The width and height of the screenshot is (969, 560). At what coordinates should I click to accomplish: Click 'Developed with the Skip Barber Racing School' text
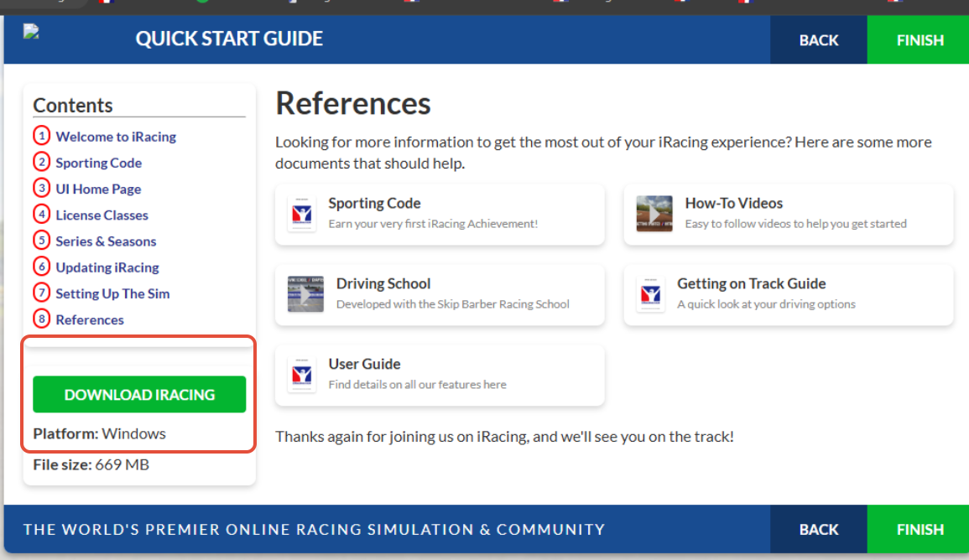pyautogui.click(x=452, y=303)
